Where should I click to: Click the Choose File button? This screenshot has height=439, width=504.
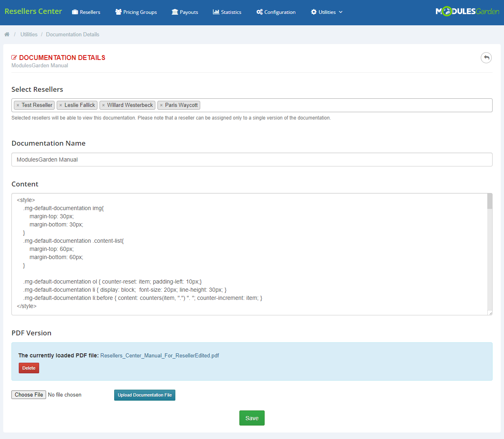29,395
